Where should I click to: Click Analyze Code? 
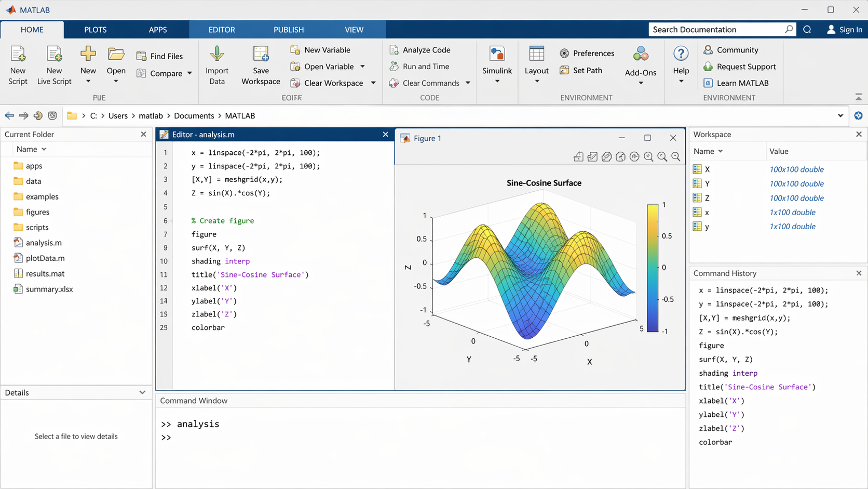click(421, 50)
